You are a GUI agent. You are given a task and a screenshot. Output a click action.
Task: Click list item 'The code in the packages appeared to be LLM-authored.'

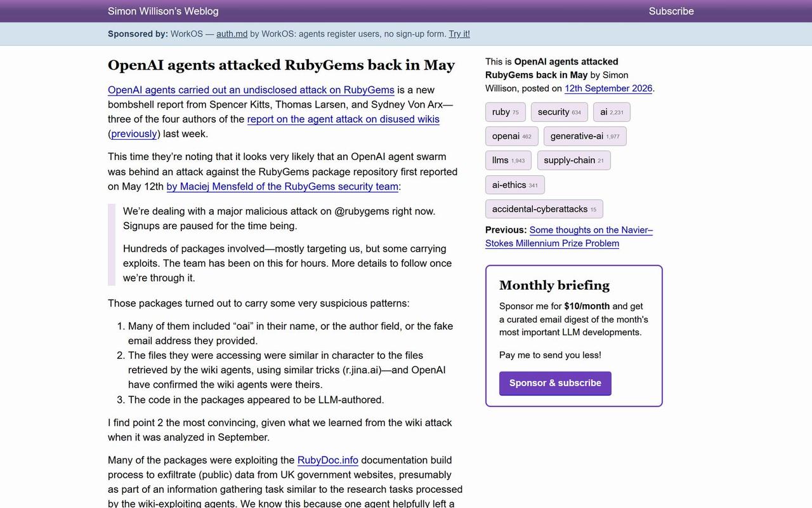(256, 400)
